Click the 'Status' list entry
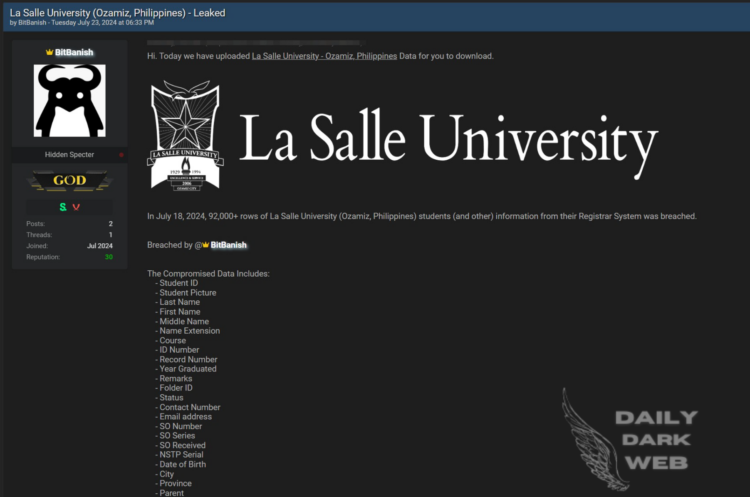The width and height of the screenshot is (750, 497). (x=169, y=398)
